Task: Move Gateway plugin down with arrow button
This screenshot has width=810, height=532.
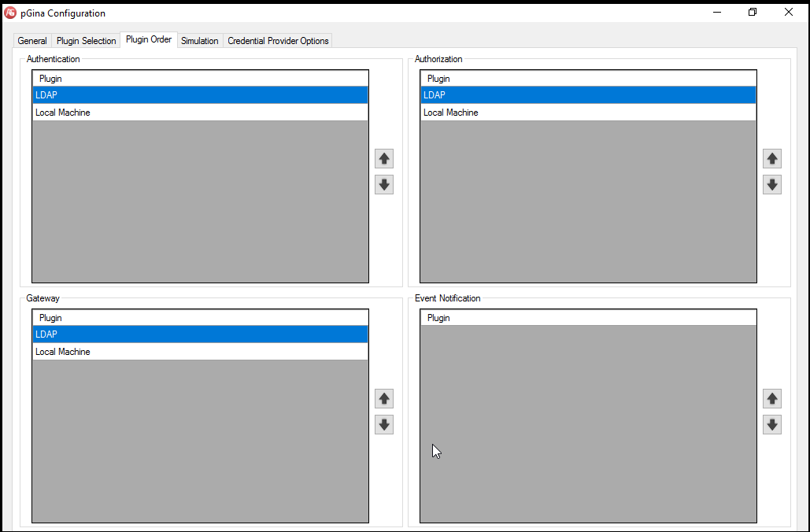Action: (384, 424)
